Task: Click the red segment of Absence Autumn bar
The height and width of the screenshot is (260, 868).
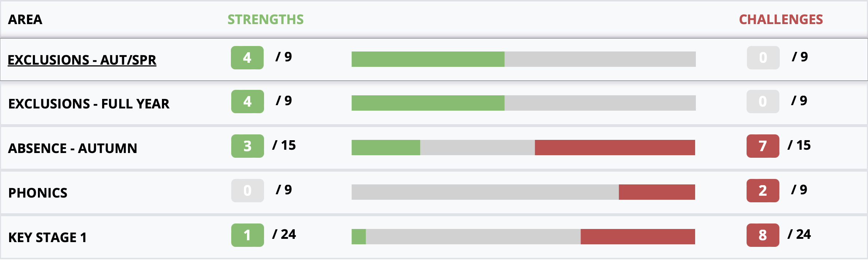Action: [615, 148]
